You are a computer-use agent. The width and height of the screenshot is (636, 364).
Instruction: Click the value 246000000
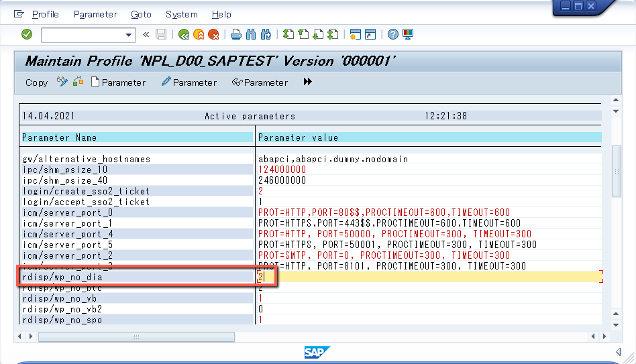[282, 181]
